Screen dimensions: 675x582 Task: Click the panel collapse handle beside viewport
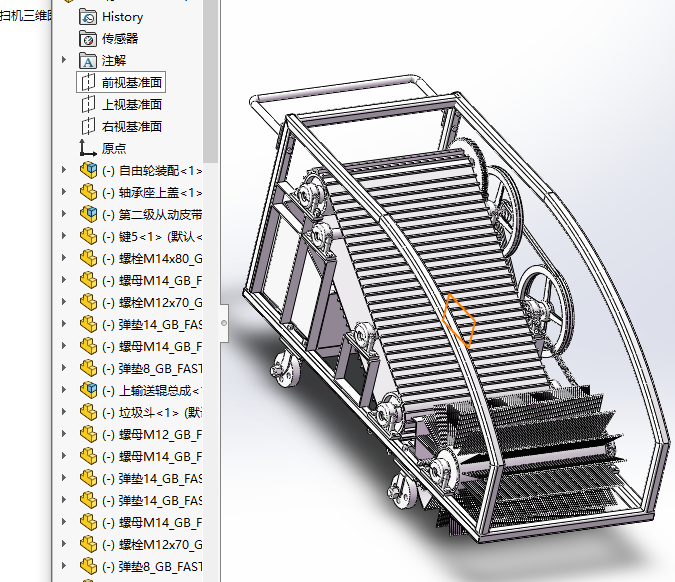pos(224,323)
